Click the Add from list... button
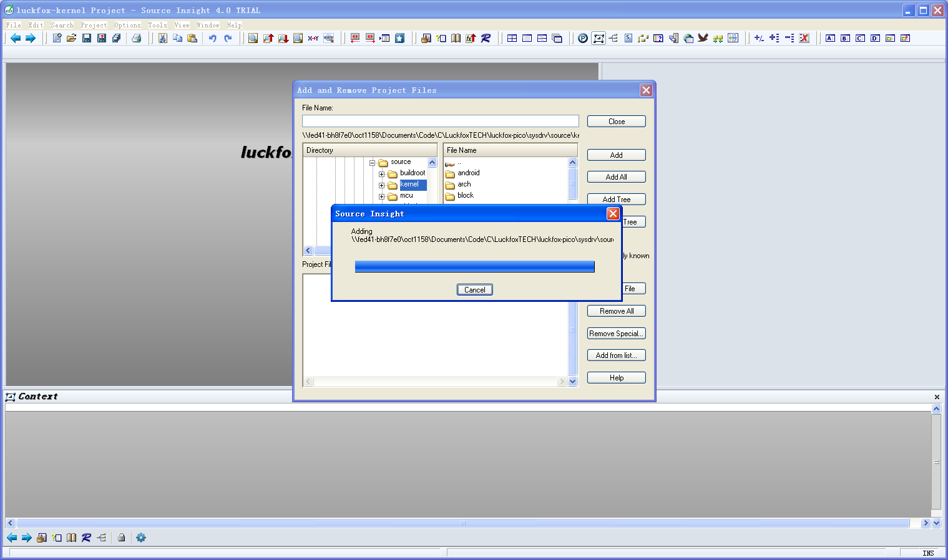This screenshot has width=948, height=560. coord(617,355)
